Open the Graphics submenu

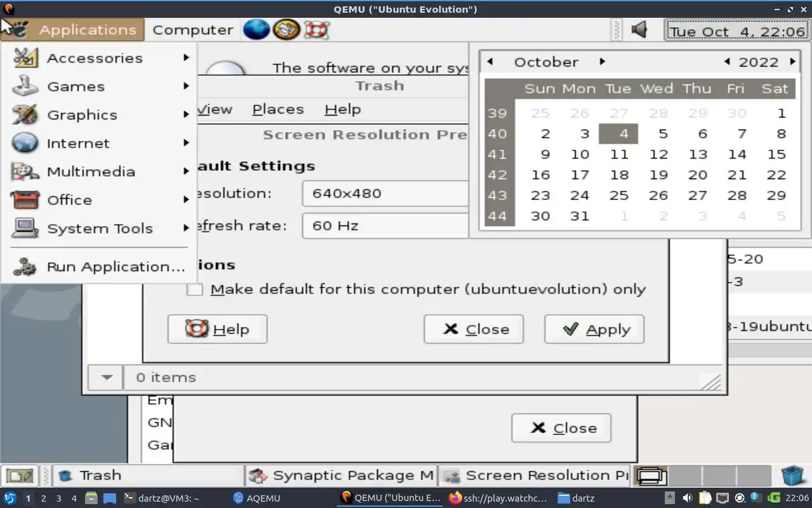(x=100, y=115)
